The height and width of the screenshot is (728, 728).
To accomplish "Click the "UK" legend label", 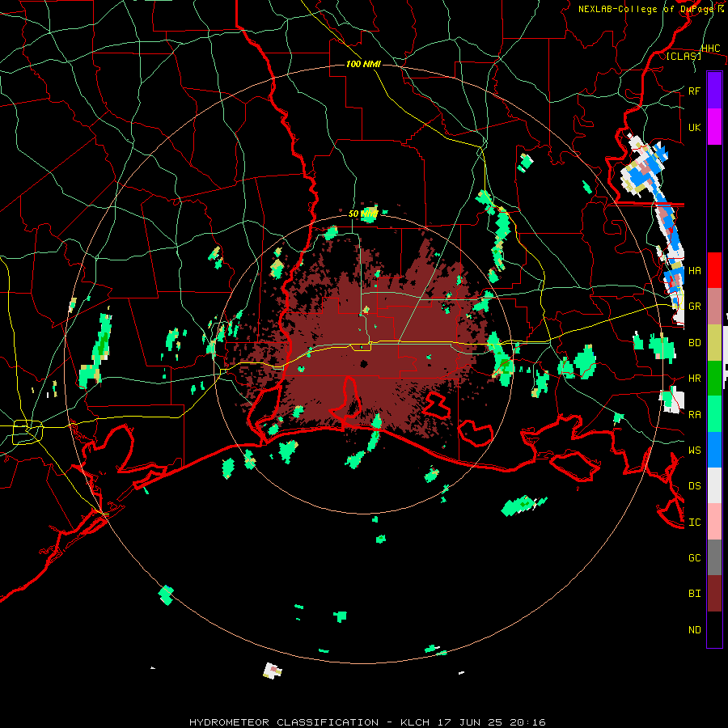I will pos(695,127).
